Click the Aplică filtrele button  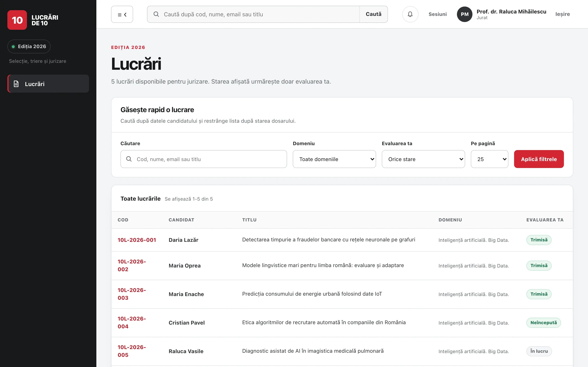(x=539, y=159)
